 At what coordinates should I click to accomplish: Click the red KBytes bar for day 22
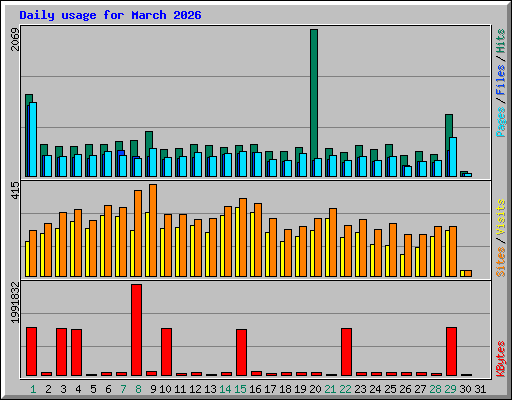tap(346, 352)
